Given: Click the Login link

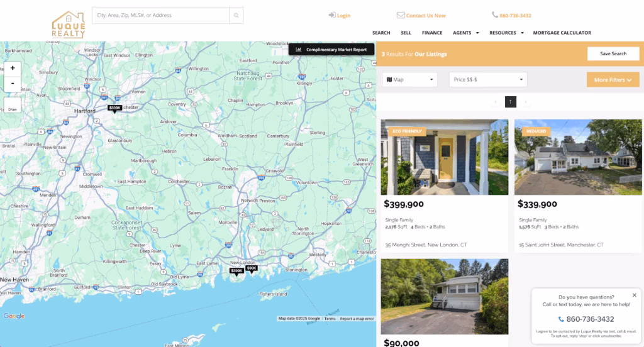Looking at the screenshot, I should (339, 16).
